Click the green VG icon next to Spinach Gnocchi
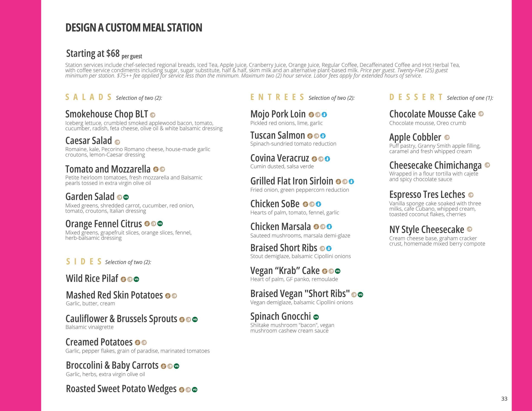This screenshot has height=411, width=532. pyautogui.click(x=316, y=317)
